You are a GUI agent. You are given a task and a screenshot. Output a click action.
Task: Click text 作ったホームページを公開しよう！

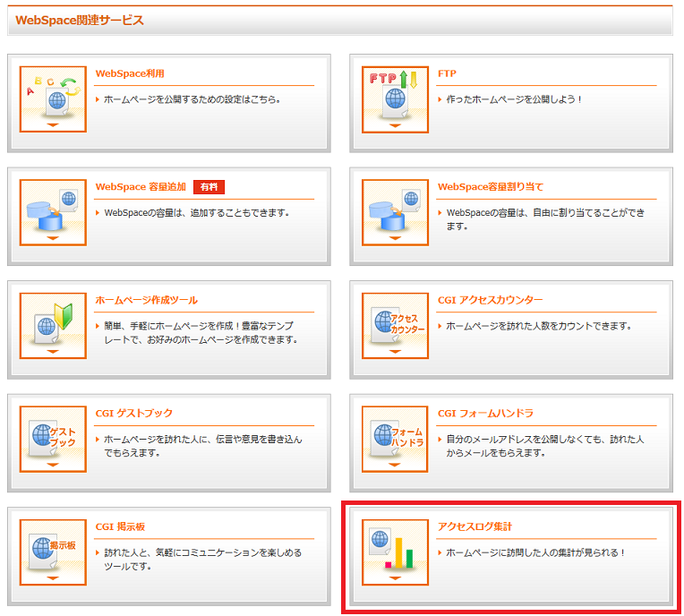pyautogui.click(x=515, y=99)
